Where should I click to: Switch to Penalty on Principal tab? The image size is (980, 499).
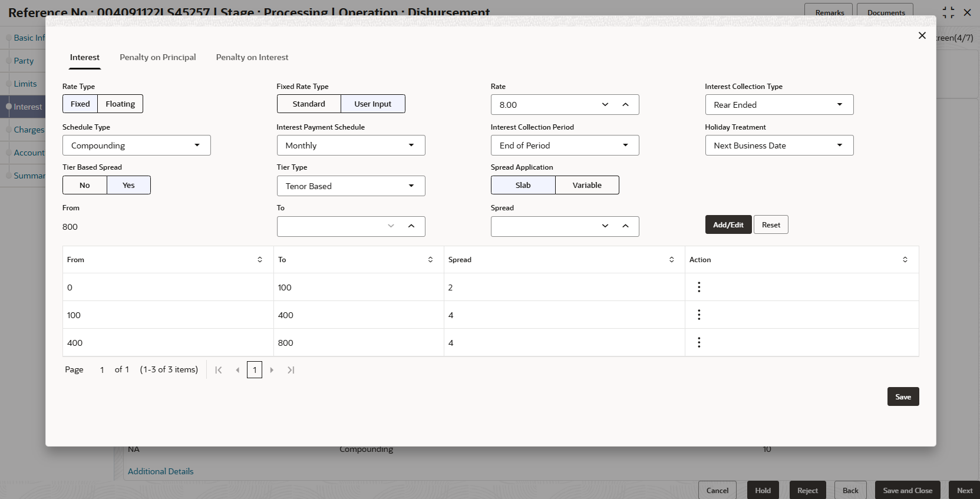[158, 57]
